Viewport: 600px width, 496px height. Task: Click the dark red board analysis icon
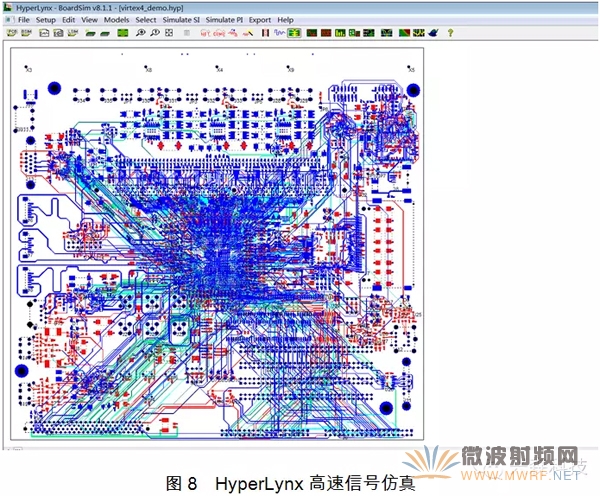pos(326,33)
